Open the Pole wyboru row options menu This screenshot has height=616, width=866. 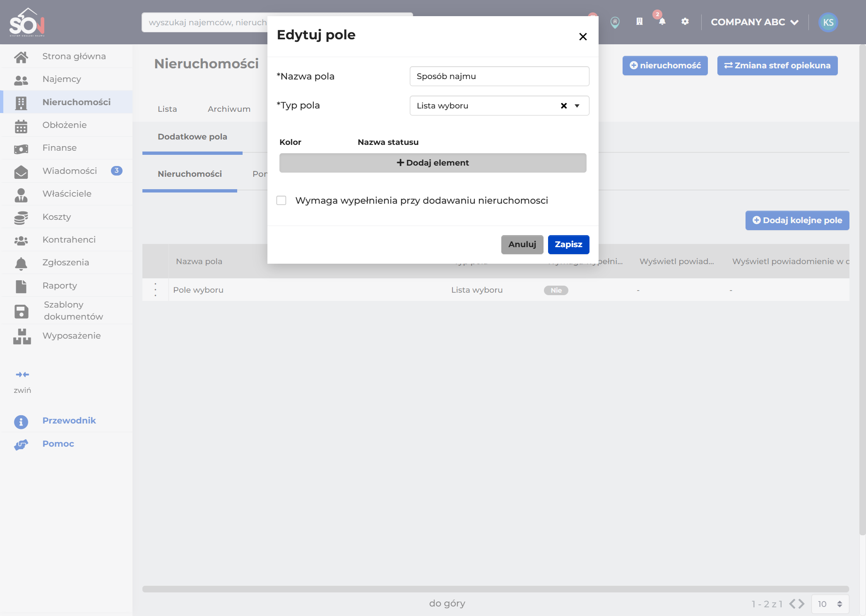[x=156, y=290]
